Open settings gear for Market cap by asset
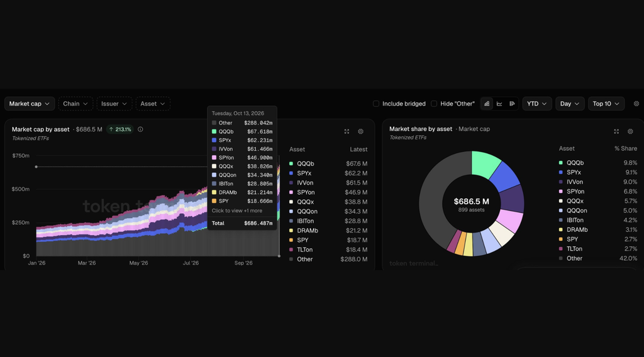This screenshot has height=357, width=644. [x=360, y=131]
